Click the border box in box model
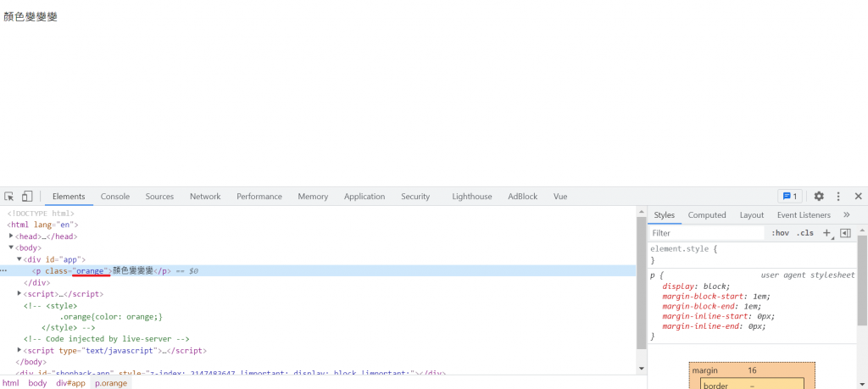Image resolution: width=868 pixels, height=389 pixels. pos(752,385)
